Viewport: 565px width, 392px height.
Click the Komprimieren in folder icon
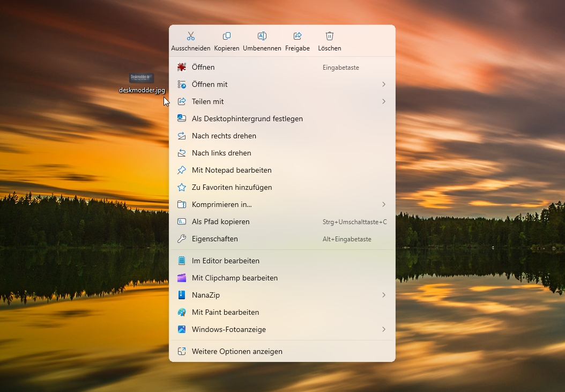[x=182, y=204]
